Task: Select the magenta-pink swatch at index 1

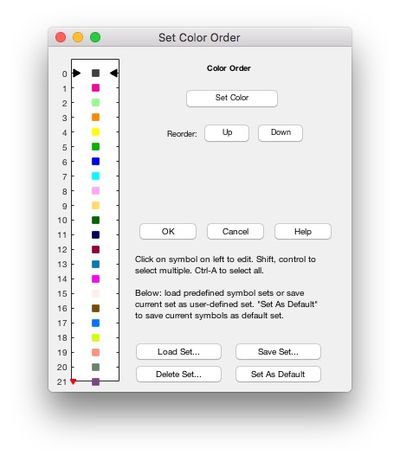Action: pos(96,88)
